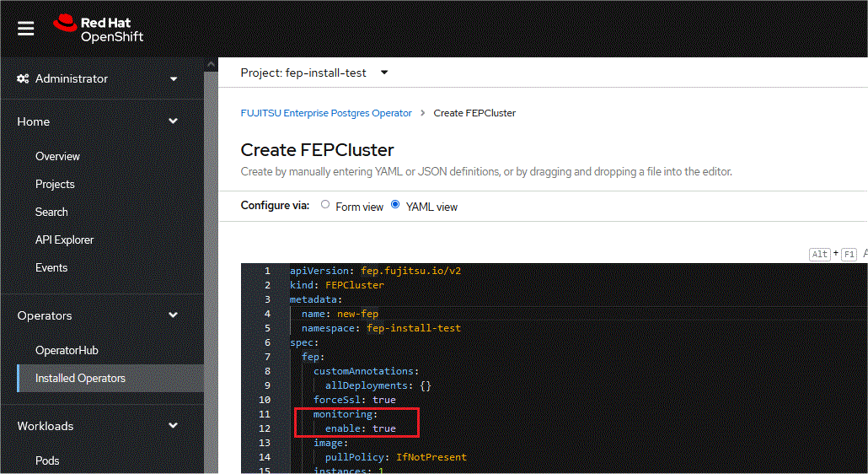
Task: Click the 'enable: true' YAML line
Action: [361, 428]
